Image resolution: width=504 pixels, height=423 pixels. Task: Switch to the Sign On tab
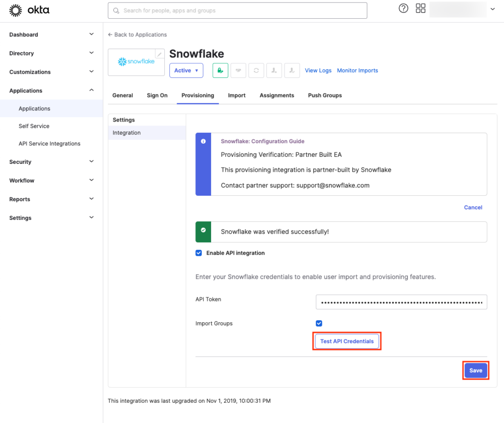click(x=157, y=95)
